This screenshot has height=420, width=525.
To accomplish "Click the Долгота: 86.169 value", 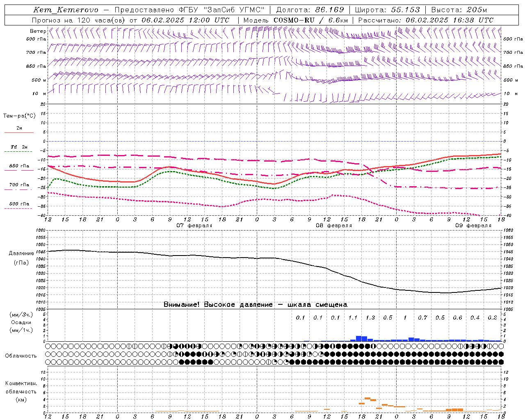I will click(x=310, y=10).
